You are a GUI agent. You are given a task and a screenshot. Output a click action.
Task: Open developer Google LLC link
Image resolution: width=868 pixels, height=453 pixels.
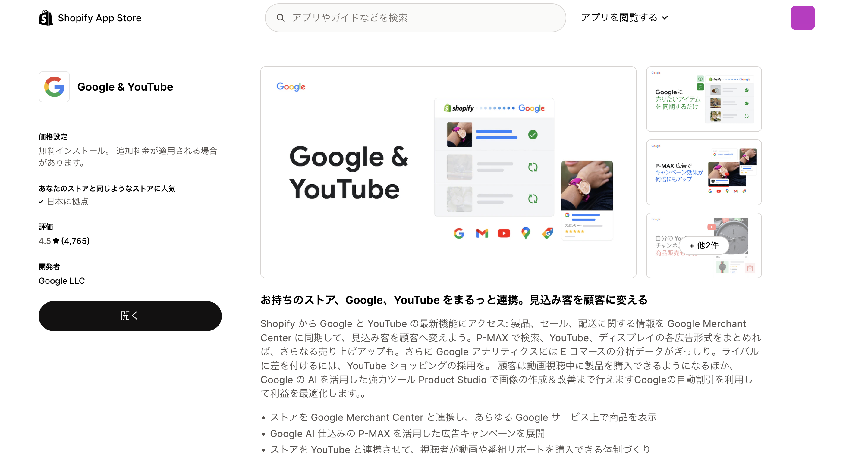(x=62, y=280)
